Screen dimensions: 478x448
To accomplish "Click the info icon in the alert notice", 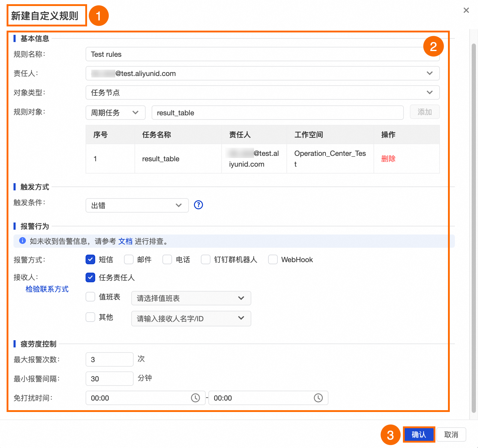I will (x=22, y=241).
